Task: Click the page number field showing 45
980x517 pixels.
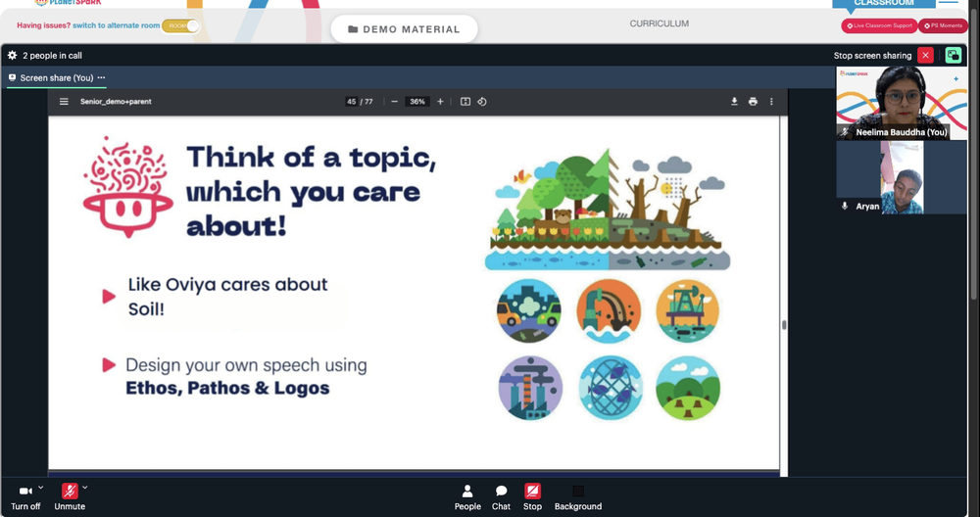Action: [x=351, y=101]
